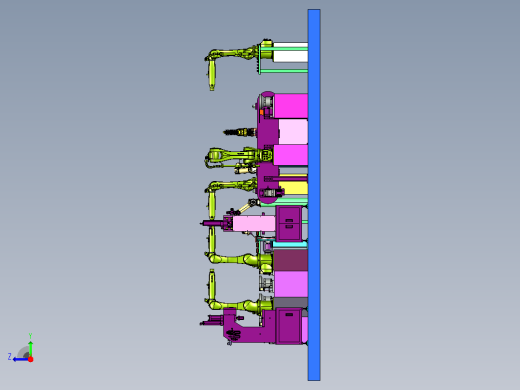
Task: Select the tall blue base plate
Action: (x=314, y=195)
